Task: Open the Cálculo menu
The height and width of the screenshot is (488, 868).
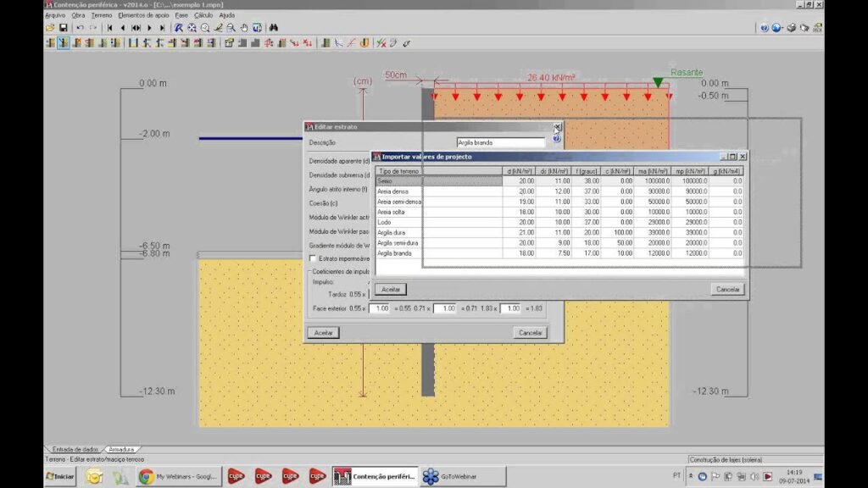Action: click(203, 15)
